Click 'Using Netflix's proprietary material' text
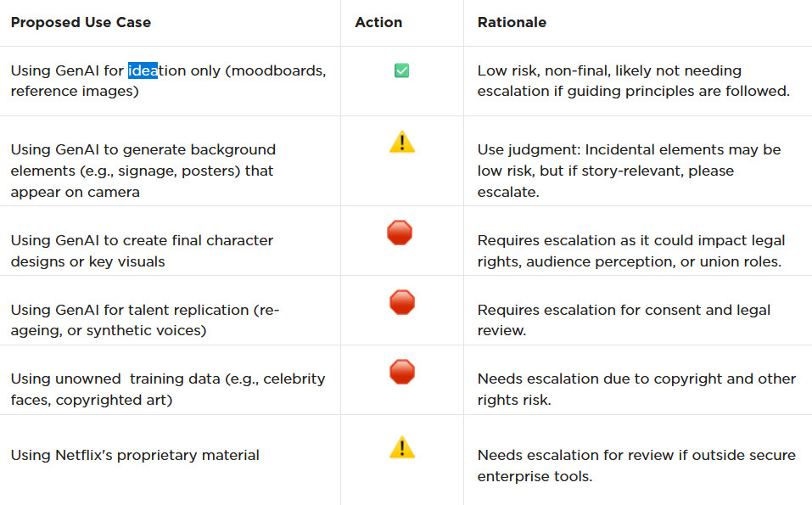812x505 pixels. (x=135, y=455)
